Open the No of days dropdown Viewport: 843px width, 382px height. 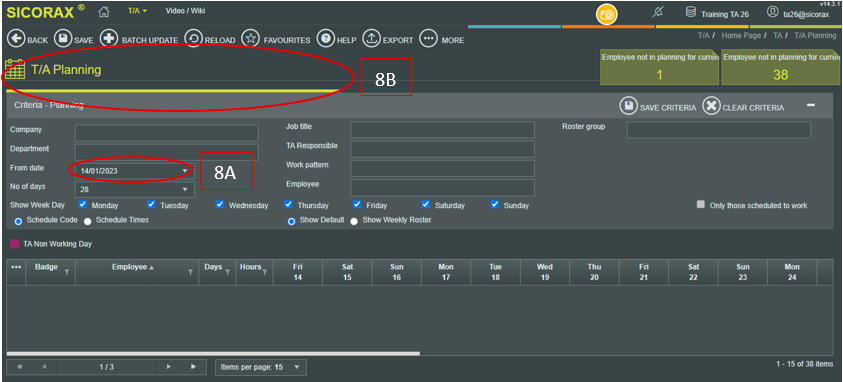tap(185, 190)
